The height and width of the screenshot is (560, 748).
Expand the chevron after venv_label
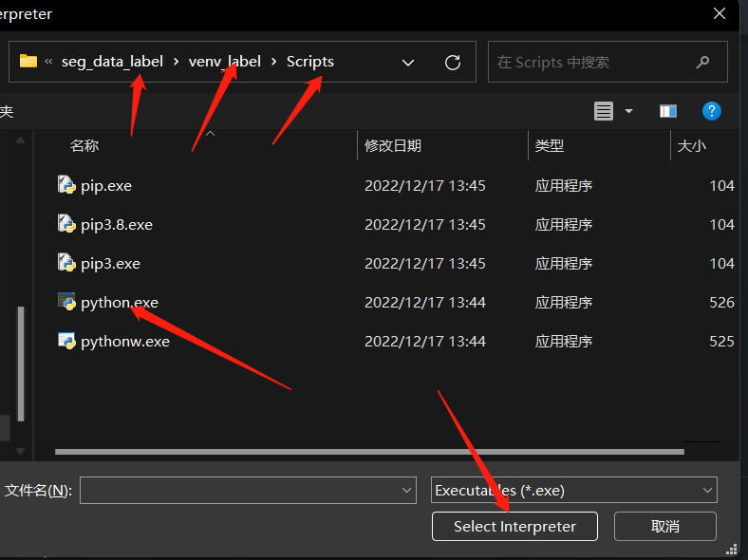[273, 62]
